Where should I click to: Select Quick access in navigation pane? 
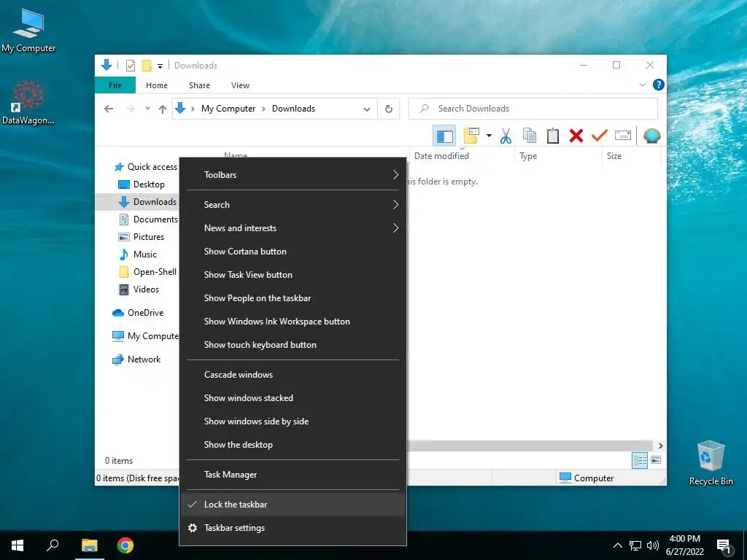click(145, 167)
